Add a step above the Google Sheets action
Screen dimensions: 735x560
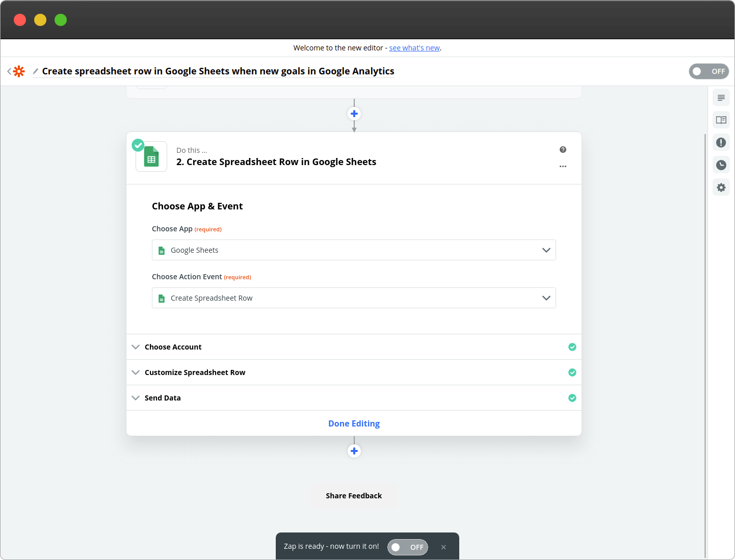click(354, 114)
